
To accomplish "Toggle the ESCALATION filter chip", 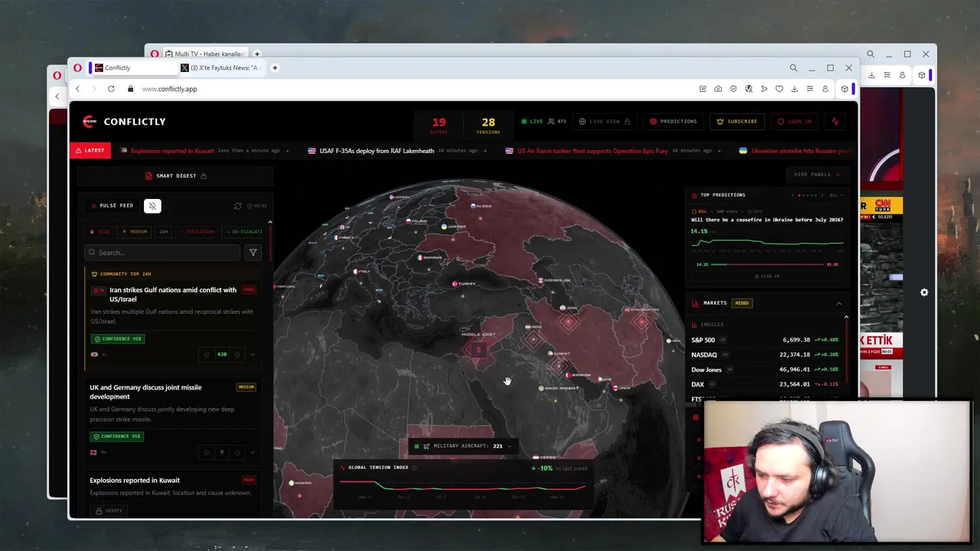I will [x=197, y=231].
